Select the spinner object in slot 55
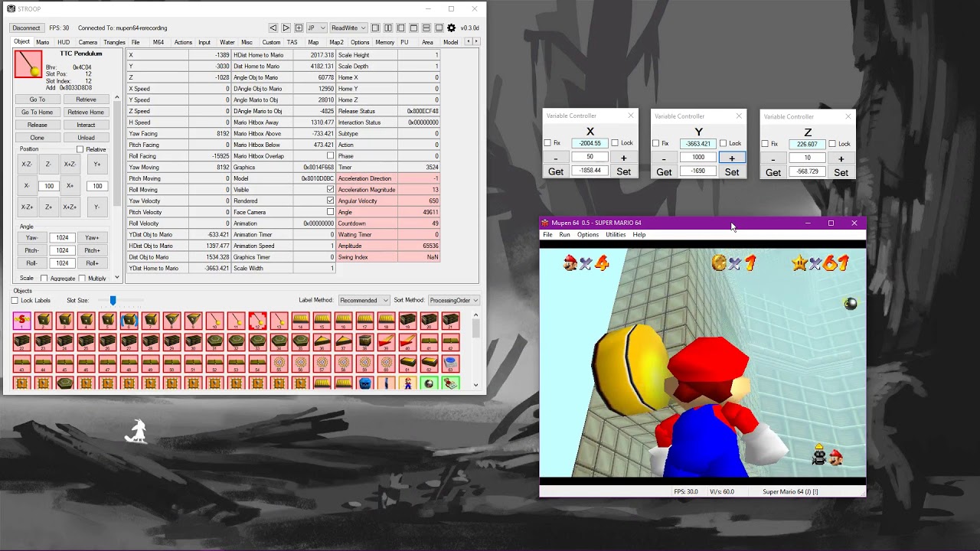 click(x=279, y=362)
